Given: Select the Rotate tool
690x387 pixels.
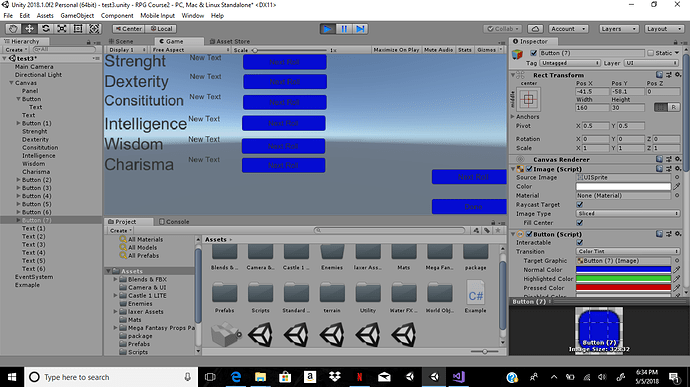Looking at the screenshot, I should 46,29.
